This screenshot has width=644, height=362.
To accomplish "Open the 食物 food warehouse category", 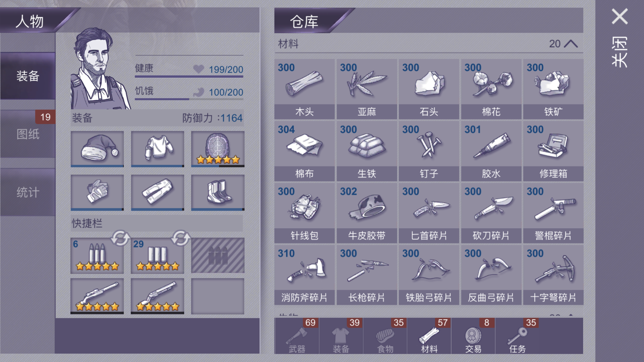I will [x=385, y=336].
